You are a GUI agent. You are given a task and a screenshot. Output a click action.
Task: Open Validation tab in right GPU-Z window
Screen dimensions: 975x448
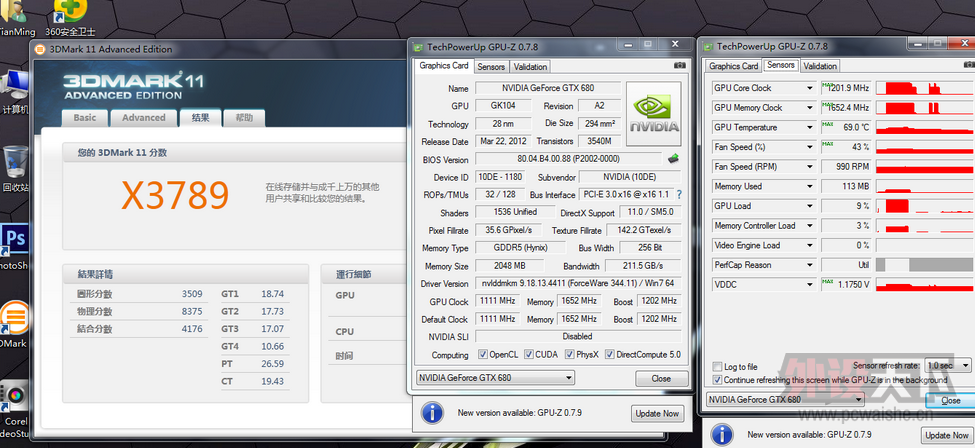[x=820, y=66]
